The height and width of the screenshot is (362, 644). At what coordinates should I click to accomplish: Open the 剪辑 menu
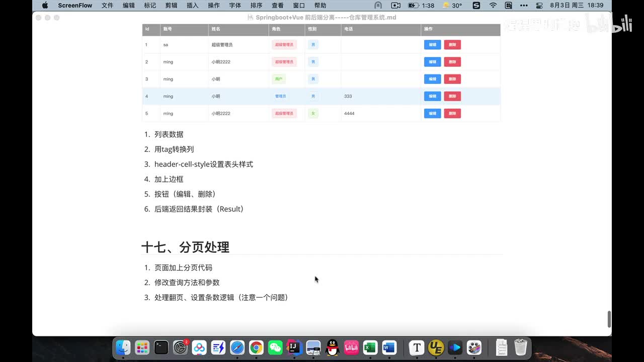coord(171,6)
